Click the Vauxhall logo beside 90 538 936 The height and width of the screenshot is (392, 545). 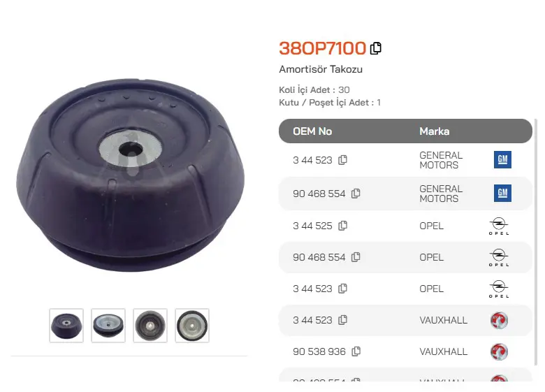499,351
